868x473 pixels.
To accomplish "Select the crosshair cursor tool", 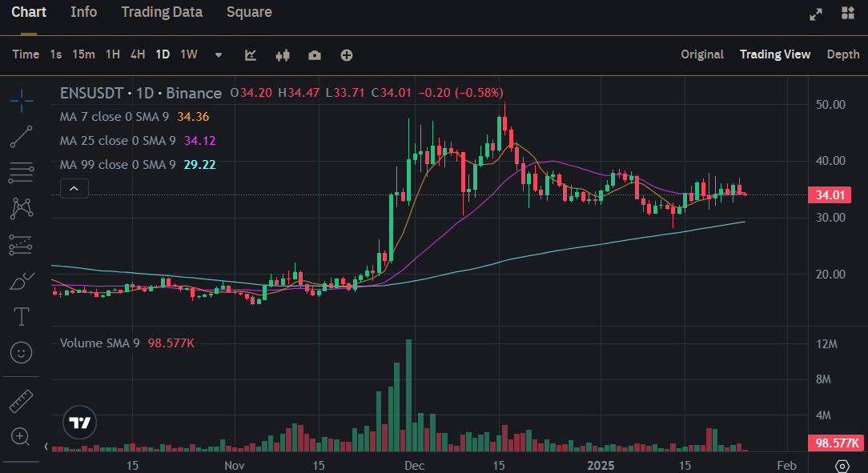I will pos(22,101).
